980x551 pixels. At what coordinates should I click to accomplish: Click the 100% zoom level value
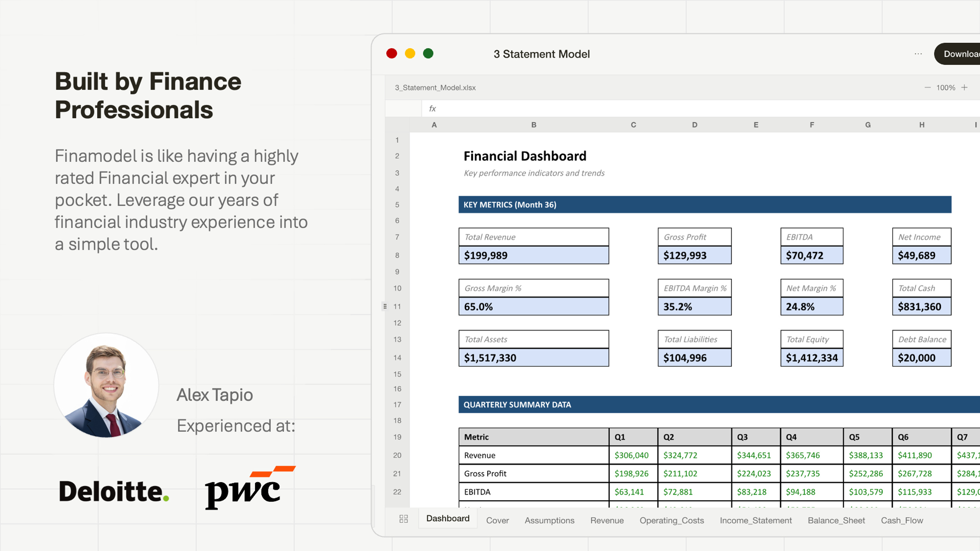click(x=946, y=88)
